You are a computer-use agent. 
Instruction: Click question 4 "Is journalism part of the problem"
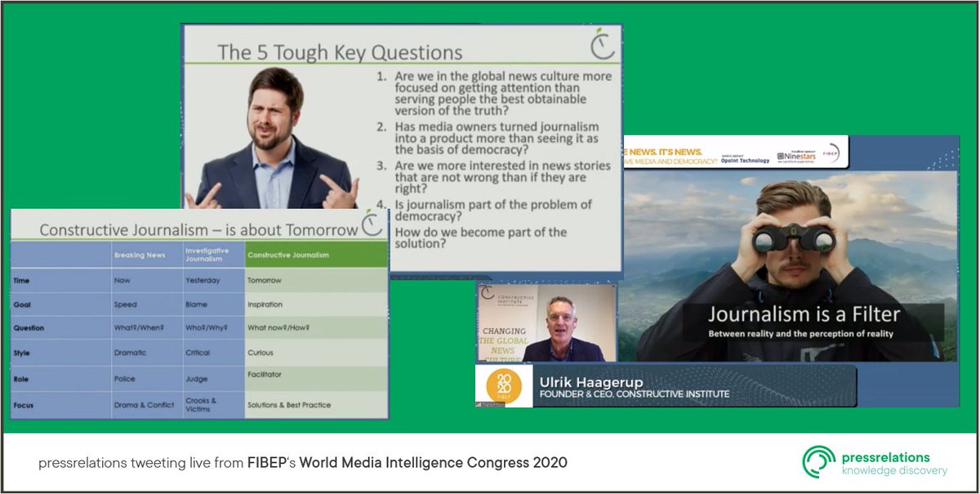pos(485,211)
